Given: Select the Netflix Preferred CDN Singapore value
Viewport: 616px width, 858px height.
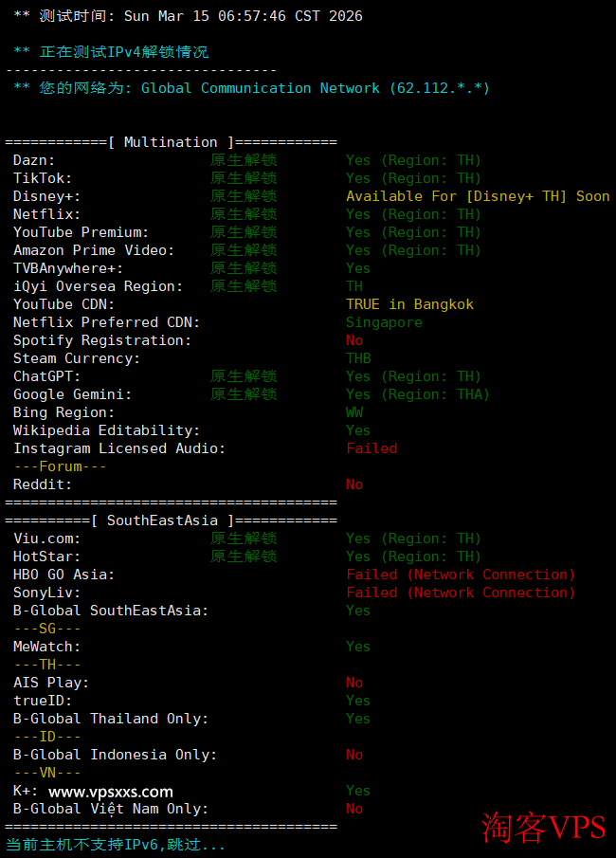Looking at the screenshot, I should point(384,322).
